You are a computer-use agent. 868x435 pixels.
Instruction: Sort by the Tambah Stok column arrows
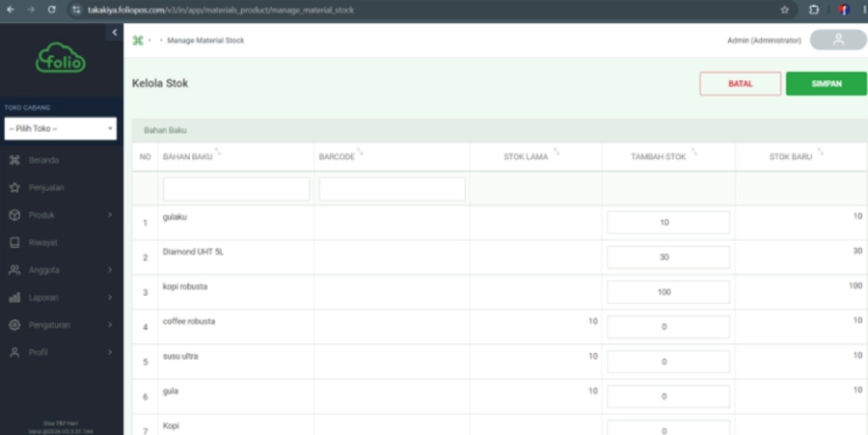pyautogui.click(x=694, y=151)
